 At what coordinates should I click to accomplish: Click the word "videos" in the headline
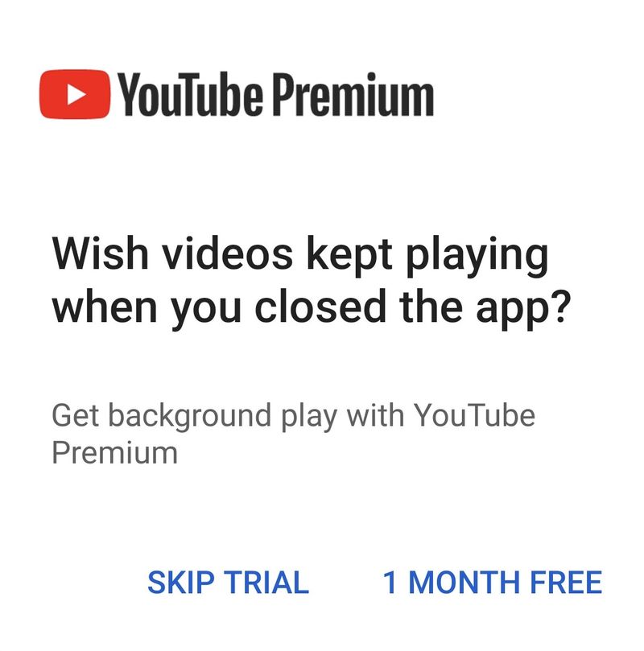(x=227, y=253)
